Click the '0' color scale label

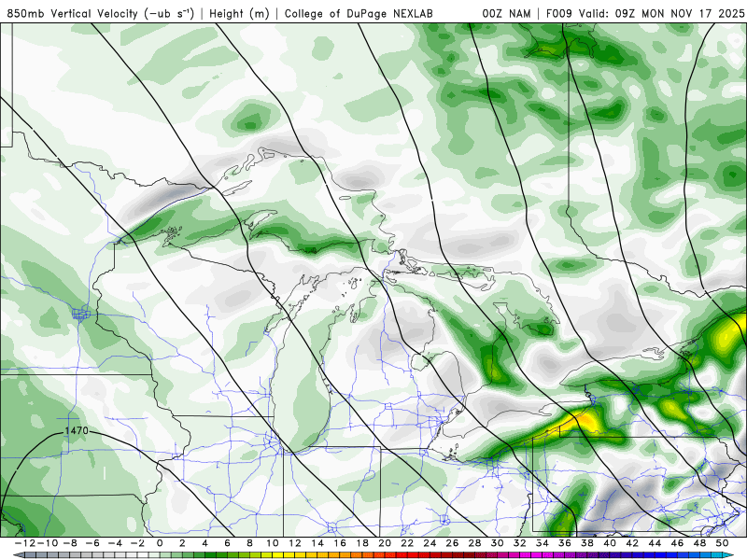160,543
